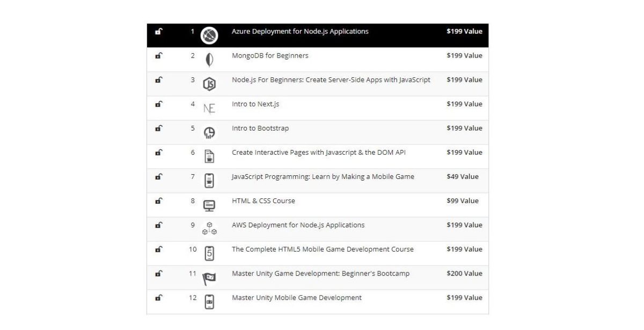Click the HTML & CSS monitor icon

click(209, 205)
